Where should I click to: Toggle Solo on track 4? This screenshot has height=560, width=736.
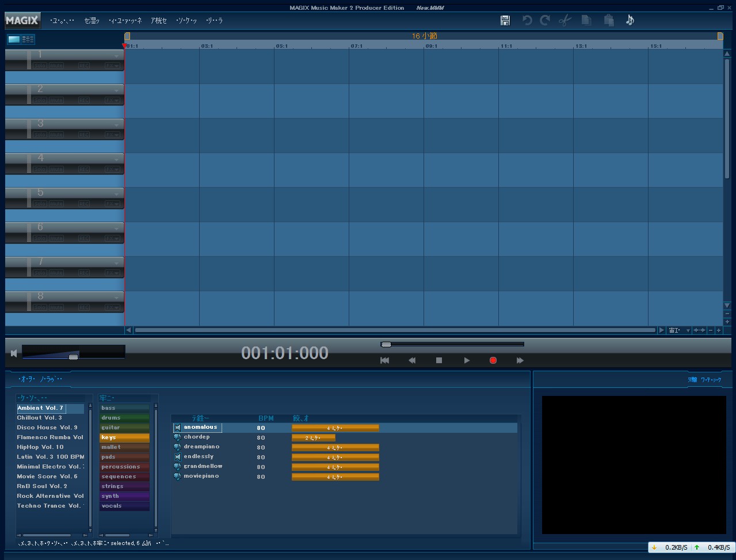coord(40,169)
